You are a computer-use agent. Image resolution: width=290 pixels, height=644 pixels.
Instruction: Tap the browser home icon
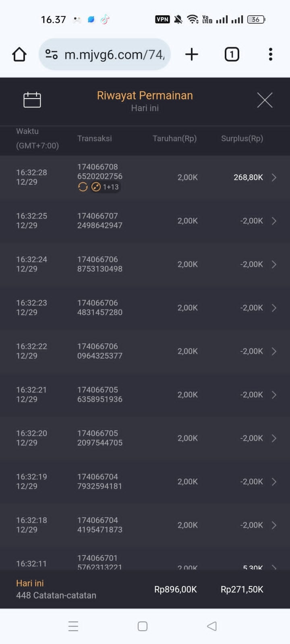point(19,54)
